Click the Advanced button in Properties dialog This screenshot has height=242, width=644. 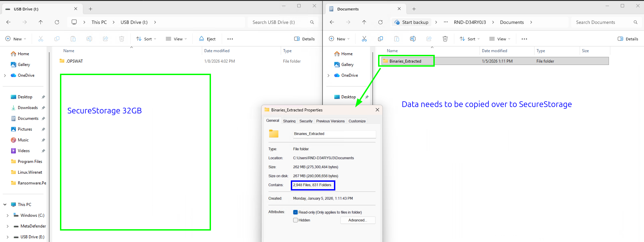[358, 220]
